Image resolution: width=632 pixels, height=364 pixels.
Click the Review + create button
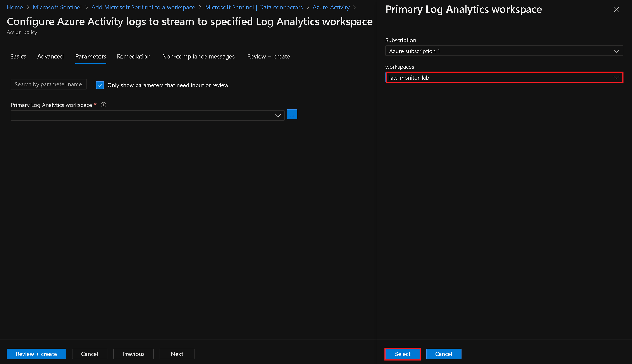pos(36,354)
